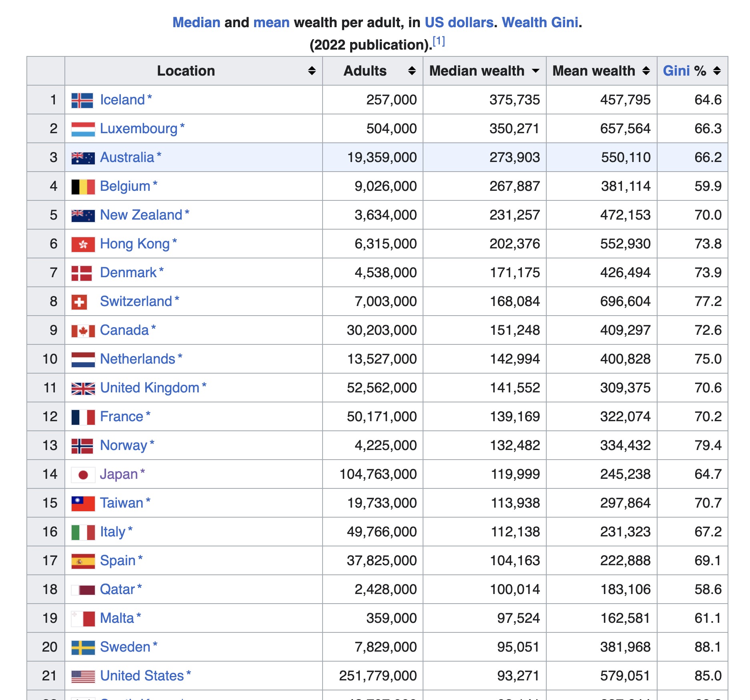The image size is (750, 700).
Task: Open the Belgium country link
Action: tap(125, 186)
